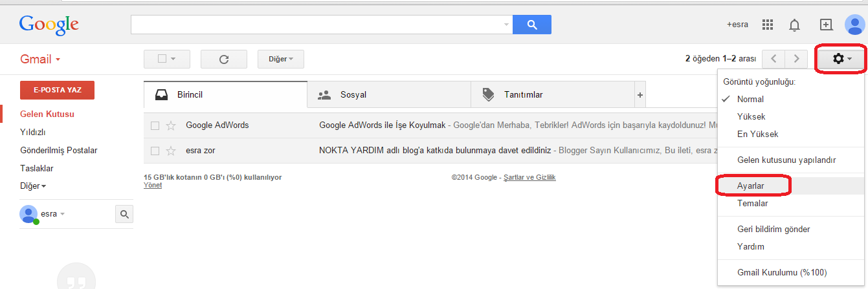Image resolution: width=868 pixels, height=289 pixels.
Task: Tick the Google AdWords email checkbox
Action: (x=155, y=125)
